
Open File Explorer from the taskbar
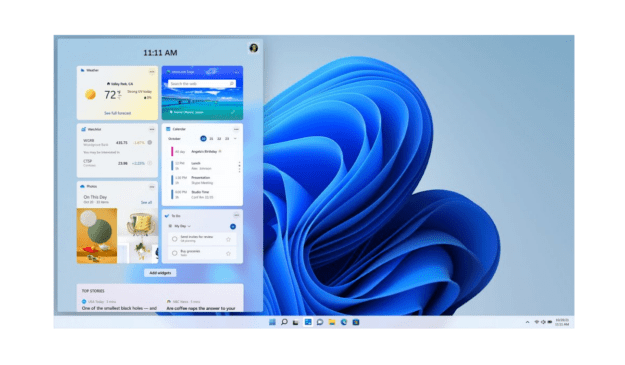[332, 322]
